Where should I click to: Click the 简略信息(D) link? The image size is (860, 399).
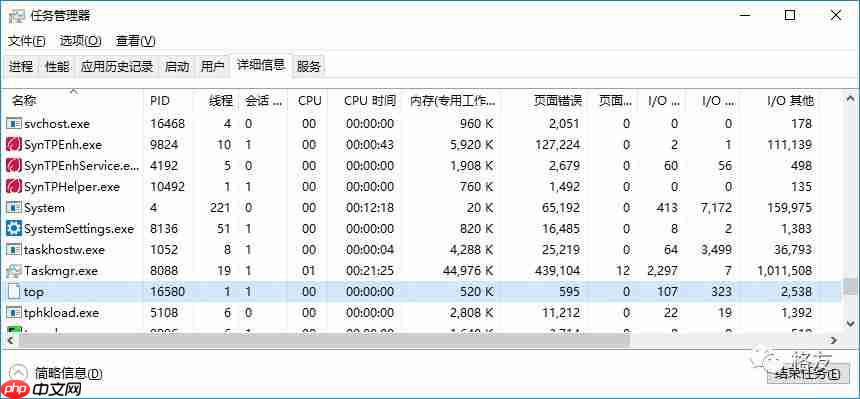pyautogui.click(x=69, y=374)
